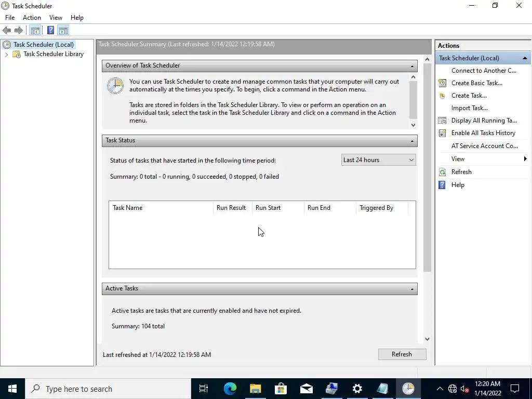Click the summary pane scroll down arrow
This screenshot has height=399, width=532.
pyautogui.click(x=427, y=339)
